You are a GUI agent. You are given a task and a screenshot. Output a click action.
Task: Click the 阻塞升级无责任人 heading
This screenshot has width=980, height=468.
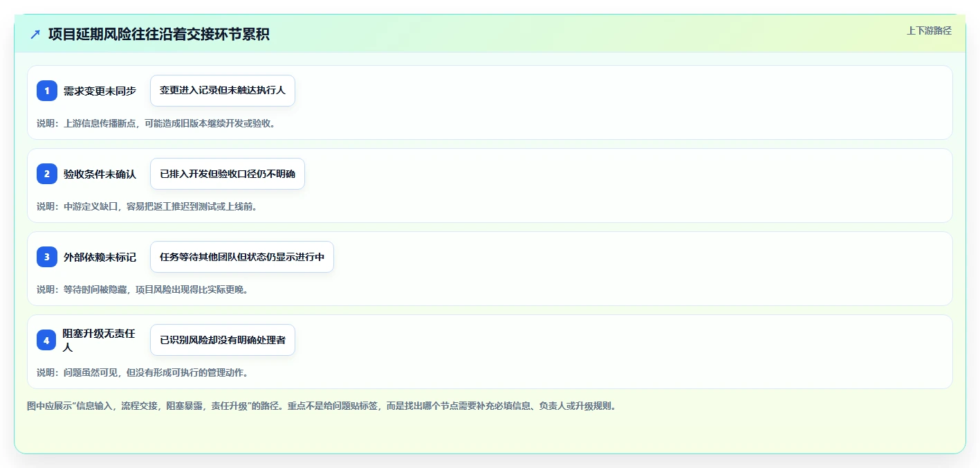(100, 340)
